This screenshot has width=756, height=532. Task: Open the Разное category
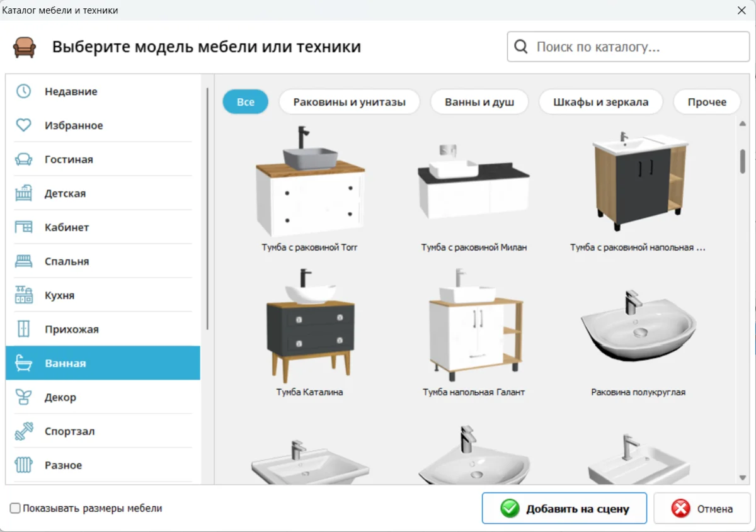pyautogui.click(x=103, y=465)
